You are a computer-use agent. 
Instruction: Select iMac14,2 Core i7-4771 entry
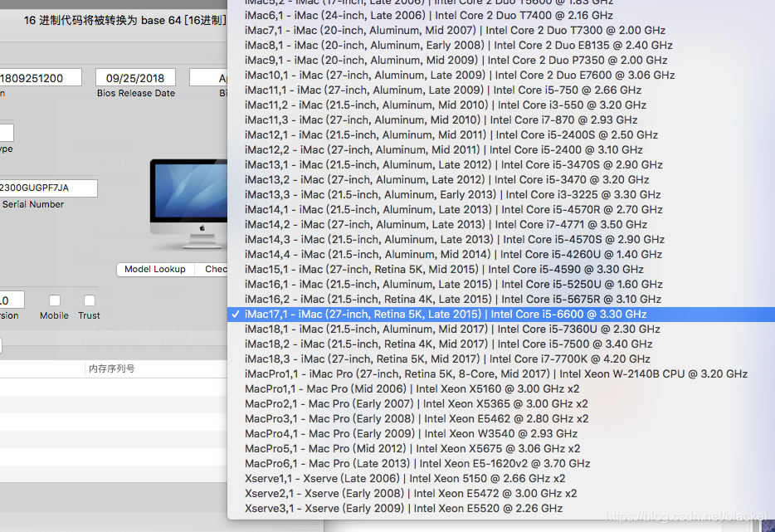[501, 224]
